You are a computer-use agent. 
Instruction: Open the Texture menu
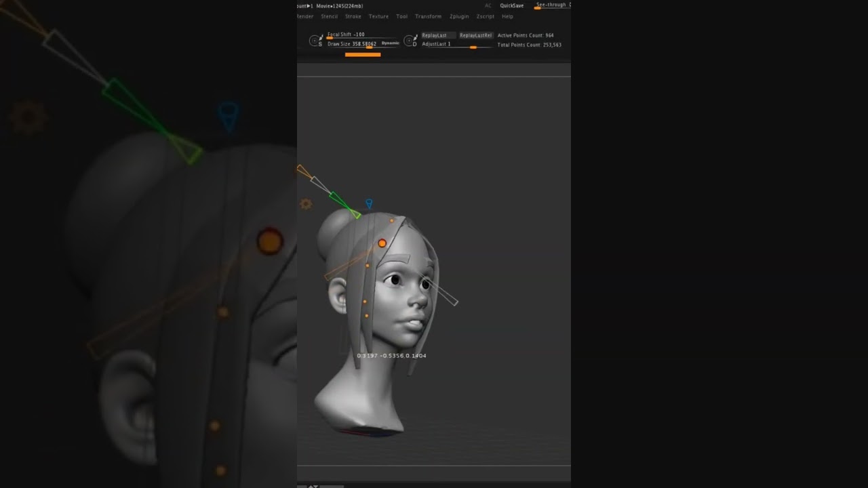point(378,16)
